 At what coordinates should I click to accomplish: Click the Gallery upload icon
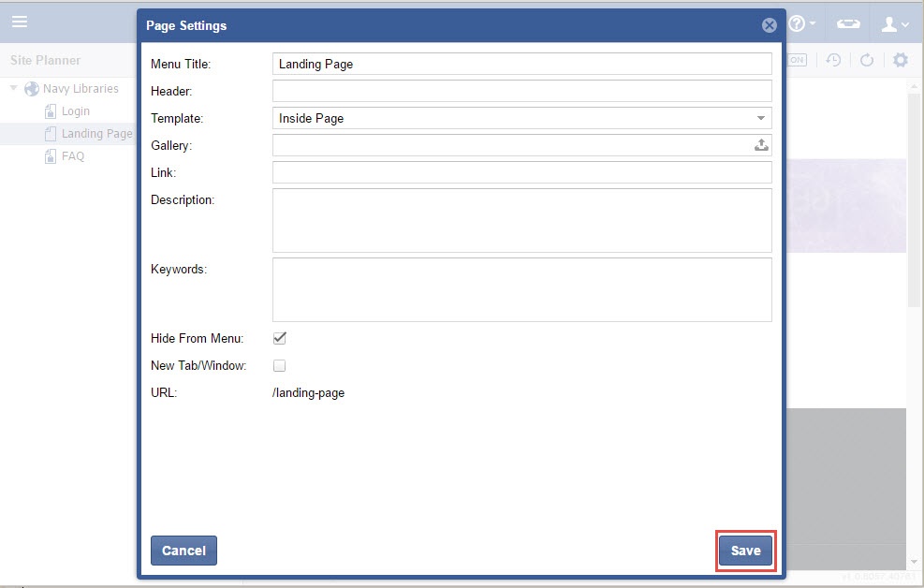pos(761,145)
